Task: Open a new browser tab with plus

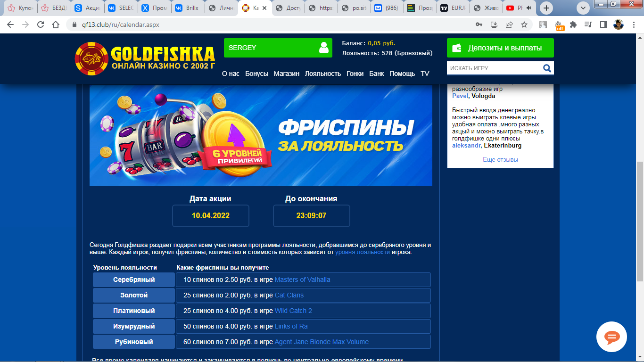Action: (546, 8)
